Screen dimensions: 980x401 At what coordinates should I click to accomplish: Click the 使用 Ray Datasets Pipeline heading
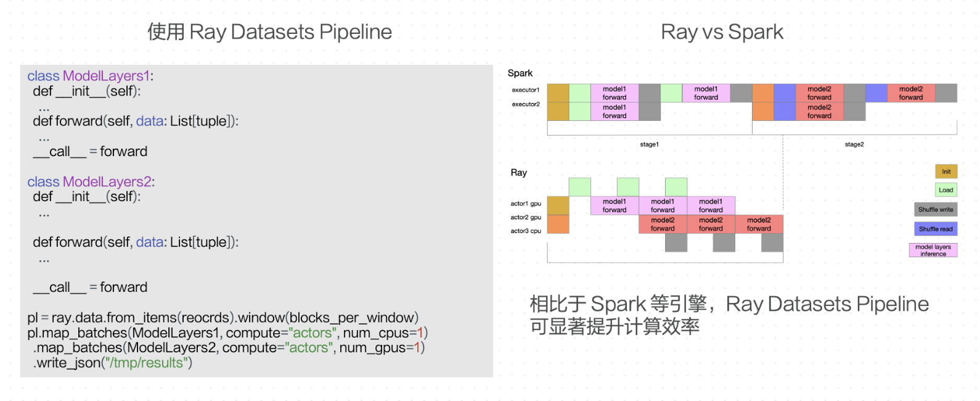coord(269,32)
